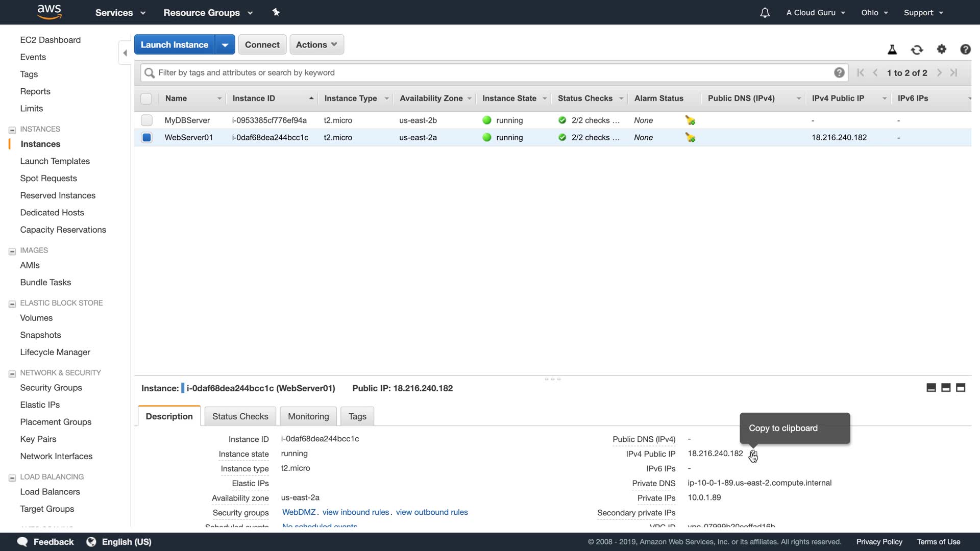
Task: Click the experiments flask icon
Action: (x=892, y=49)
